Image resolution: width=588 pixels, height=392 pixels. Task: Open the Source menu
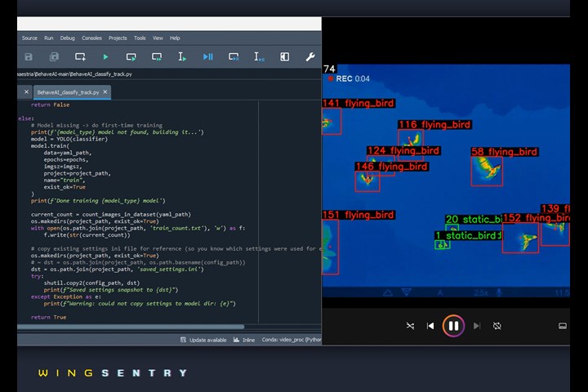click(29, 38)
